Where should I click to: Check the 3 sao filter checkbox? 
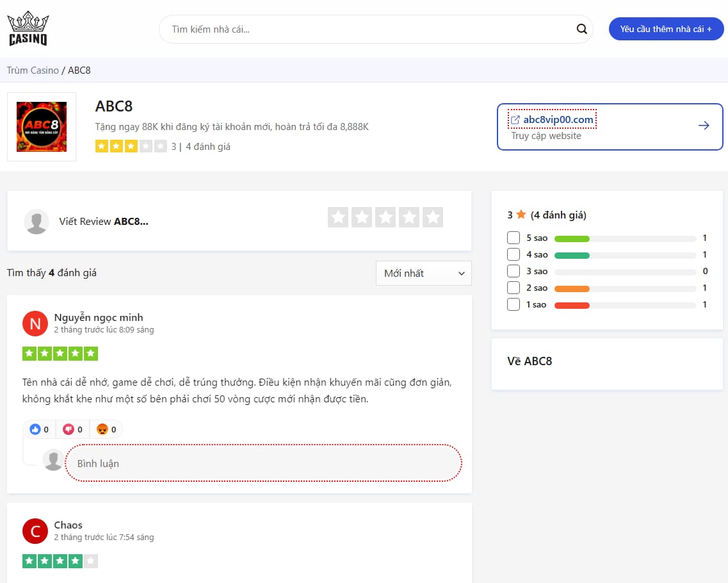click(514, 271)
